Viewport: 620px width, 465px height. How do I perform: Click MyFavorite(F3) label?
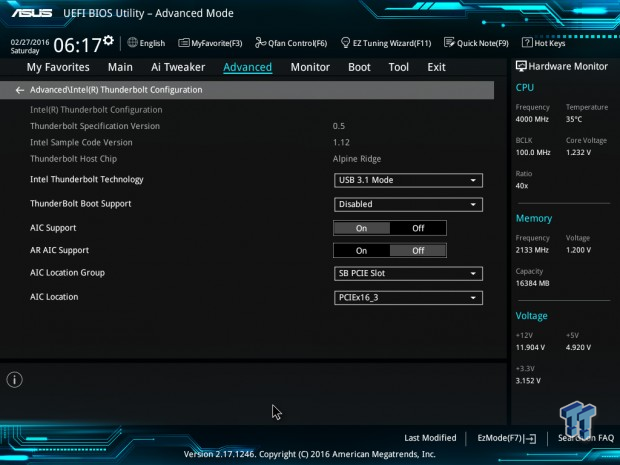point(217,43)
